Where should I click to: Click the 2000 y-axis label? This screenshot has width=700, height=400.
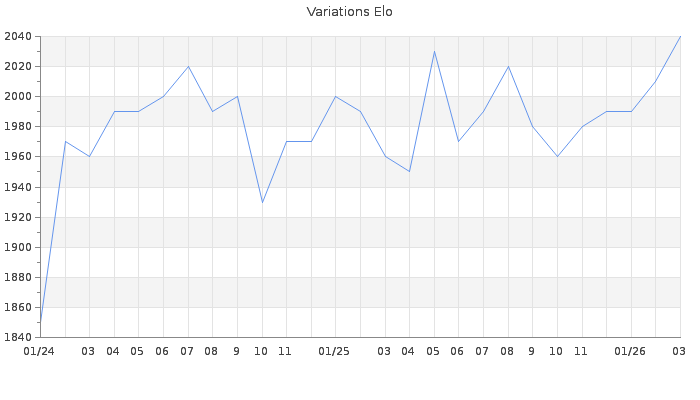pos(18,97)
